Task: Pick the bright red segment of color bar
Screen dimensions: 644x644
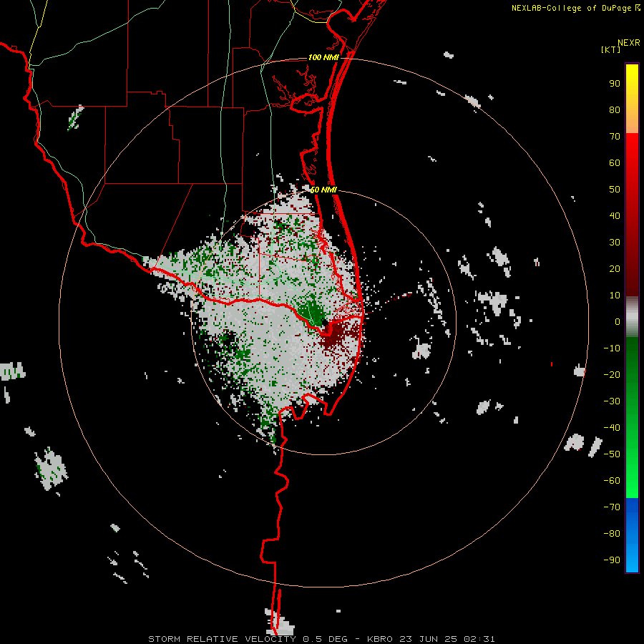Action: click(632, 215)
